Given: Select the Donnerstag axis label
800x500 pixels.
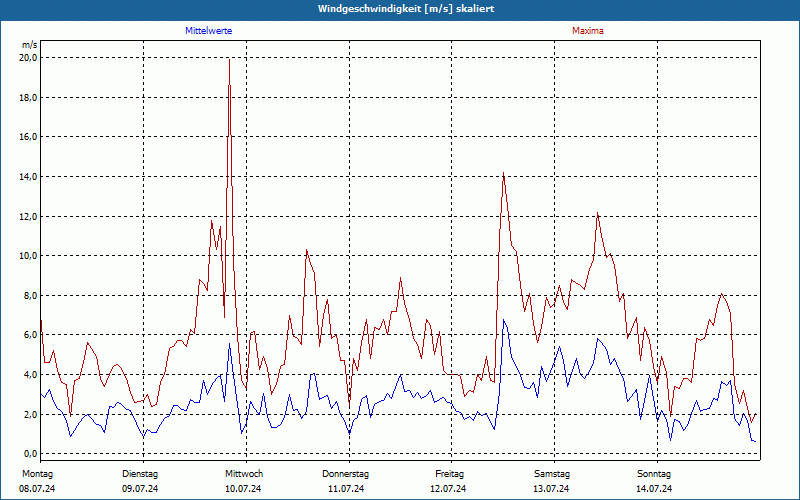Looking at the screenshot, I should 345,474.
